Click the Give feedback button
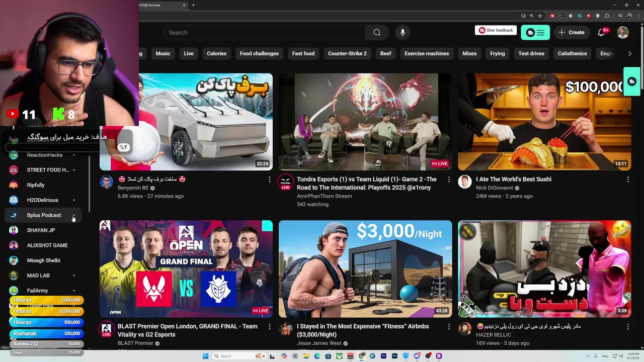The image size is (644, 362). click(x=496, y=30)
